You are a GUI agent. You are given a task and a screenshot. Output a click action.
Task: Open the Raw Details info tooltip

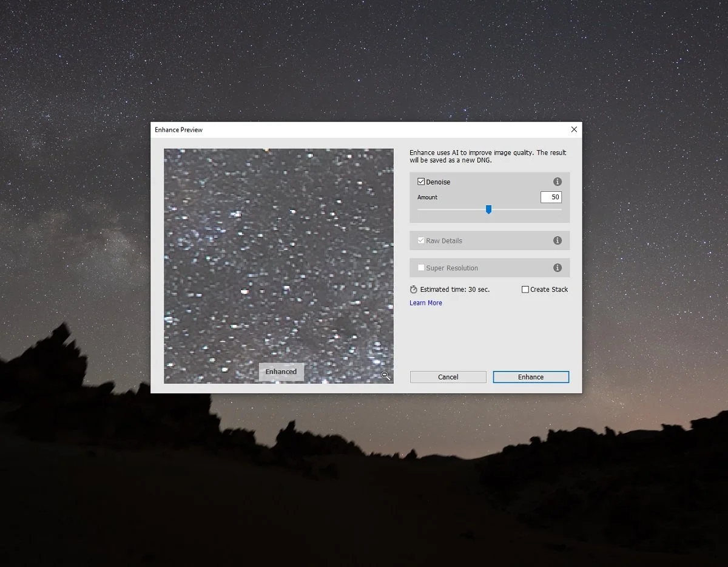pyautogui.click(x=557, y=240)
